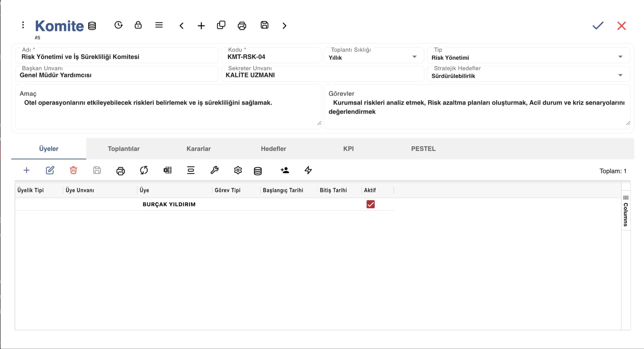Image resolution: width=644 pixels, height=349 pixels.
Task: Confirm changes with the blue checkmark
Action: [598, 26]
